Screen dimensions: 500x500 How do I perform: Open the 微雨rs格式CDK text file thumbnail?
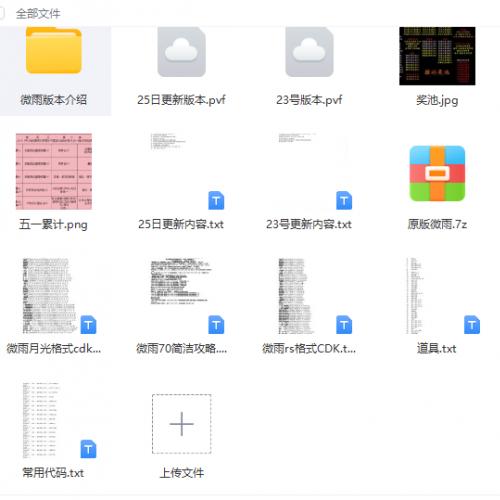point(296,296)
